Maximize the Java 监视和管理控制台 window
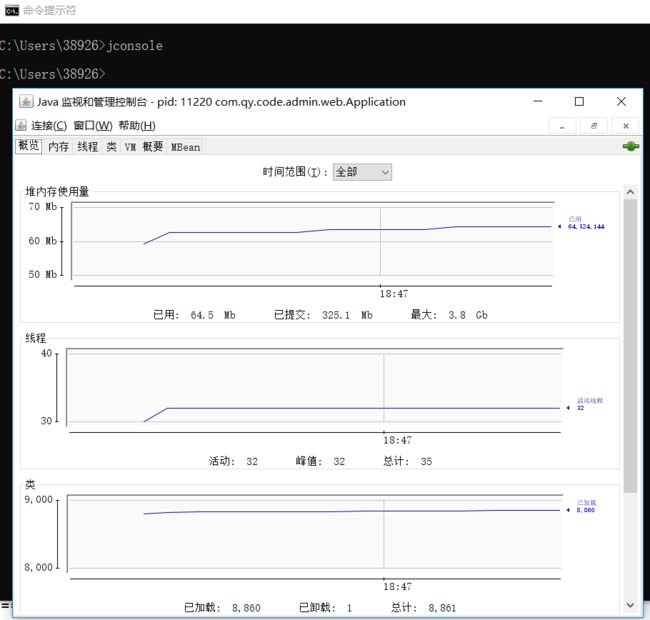The width and height of the screenshot is (650, 620). pyautogui.click(x=579, y=102)
